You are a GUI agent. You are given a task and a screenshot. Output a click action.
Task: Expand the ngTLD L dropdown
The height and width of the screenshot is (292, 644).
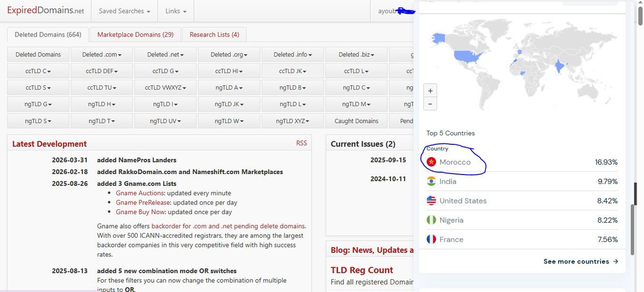[x=292, y=104]
